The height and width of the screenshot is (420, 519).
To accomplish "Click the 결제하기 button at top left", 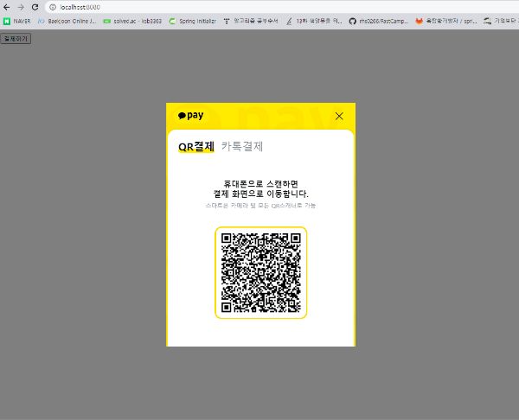I will coord(16,39).
